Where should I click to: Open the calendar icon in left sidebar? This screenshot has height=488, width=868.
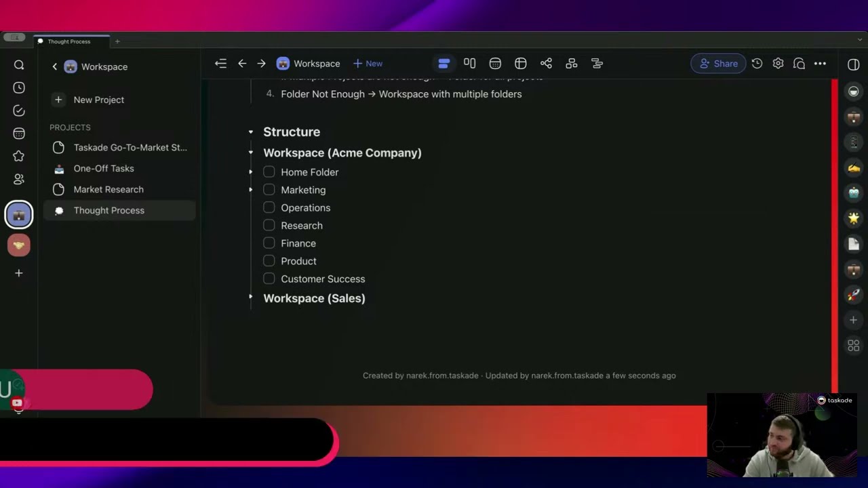(x=19, y=134)
